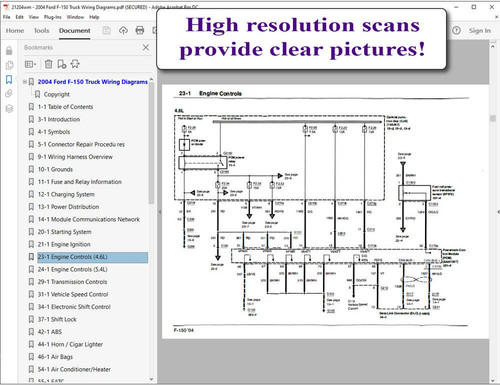
Task: Open the Help menu
Action: click(94, 17)
